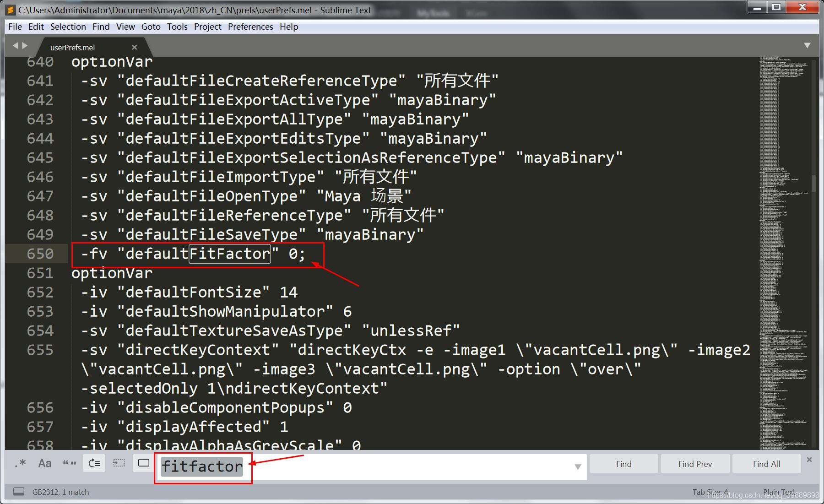The image size is (824, 504).
Task: Open the search history dropdown arrow
Action: click(x=578, y=466)
